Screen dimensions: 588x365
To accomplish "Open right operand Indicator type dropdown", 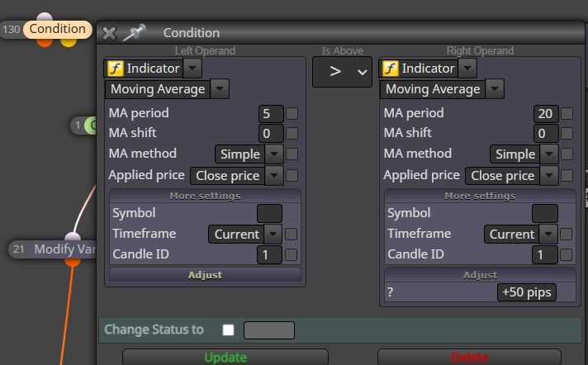I will click(467, 69).
